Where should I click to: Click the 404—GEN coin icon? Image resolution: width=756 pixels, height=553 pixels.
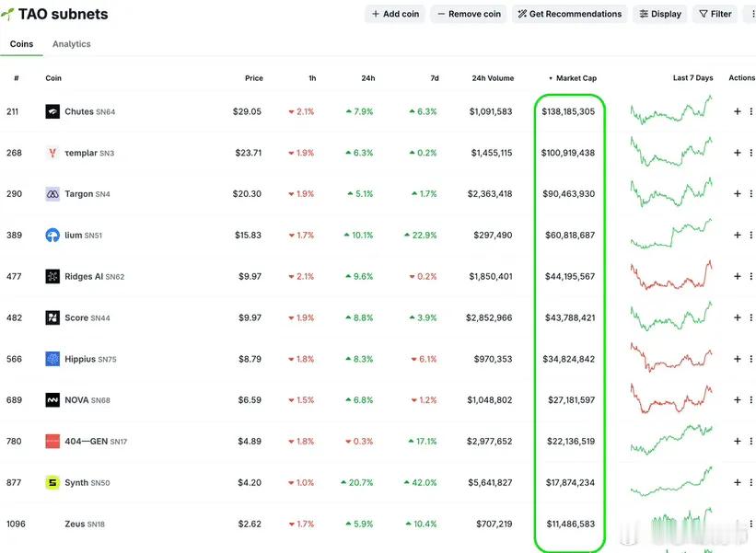pos(52,441)
